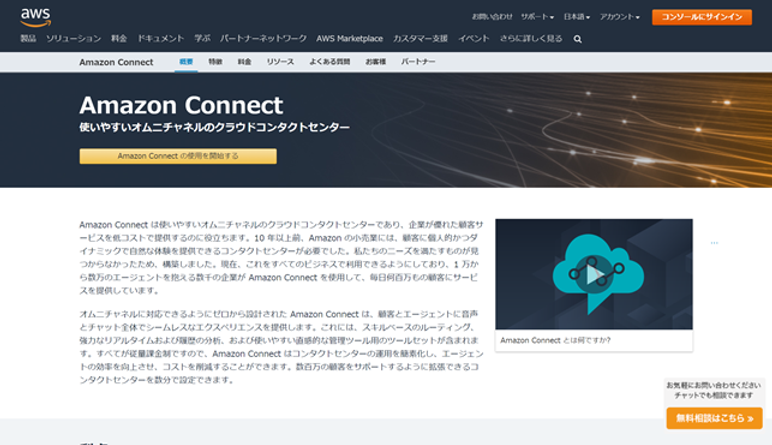Click the お問い合わせ link
The height and width of the screenshot is (445, 772).
[x=492, y=17]
